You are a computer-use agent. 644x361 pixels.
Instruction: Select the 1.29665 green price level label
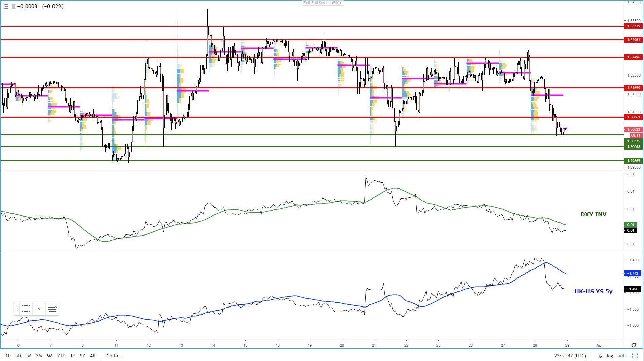(633, 161)
